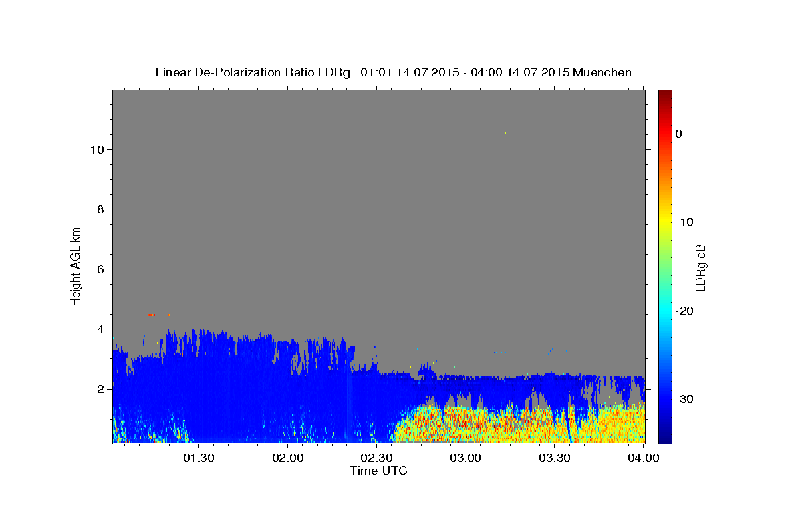Viewport: 798px width, 532px height.
Task: Click the red outlier speck near 4.5 km height
Action: 152,315
